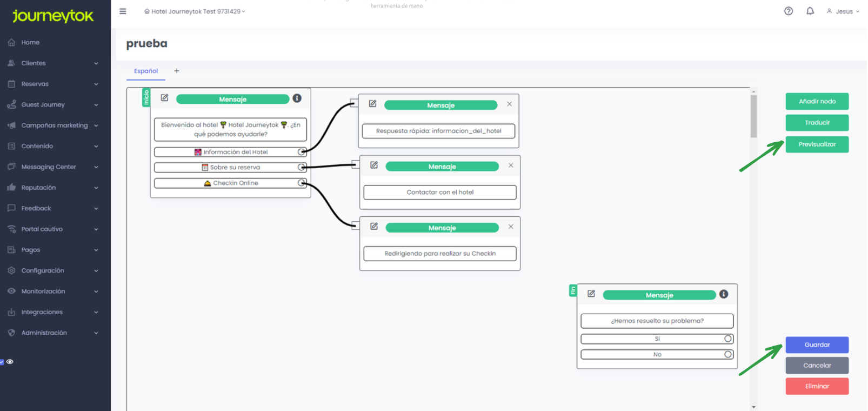
Task: Edit the '¿Hemos resuelto su problema?' node
Action: click(x=591, y=294)
